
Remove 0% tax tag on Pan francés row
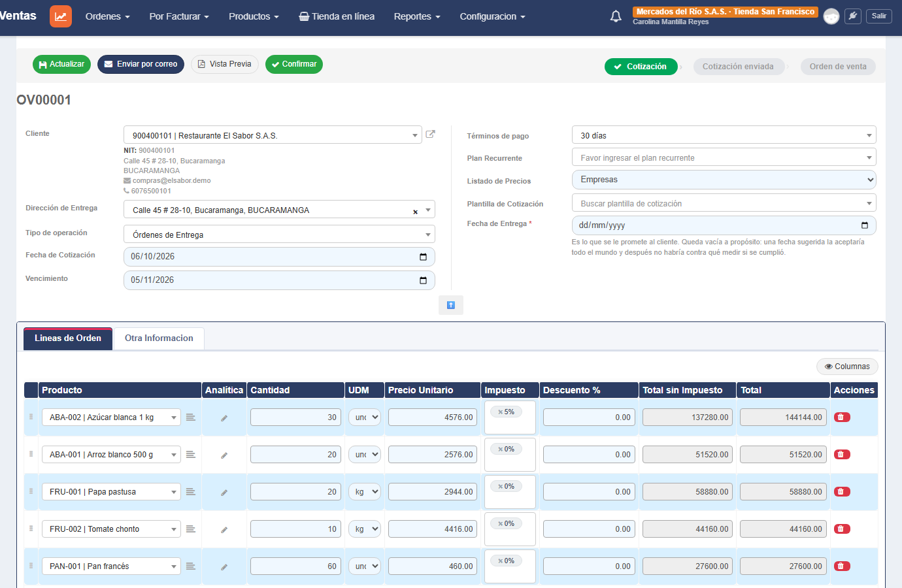pos(501,561)
